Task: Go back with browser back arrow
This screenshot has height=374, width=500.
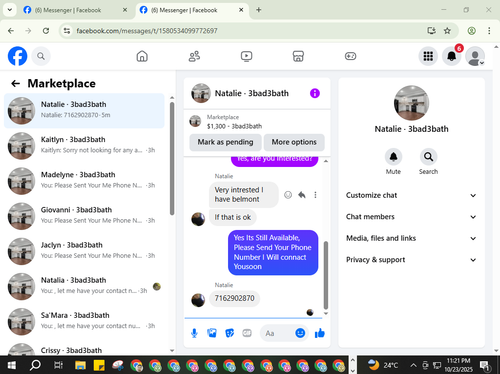Action: click(x=11, y=31)
